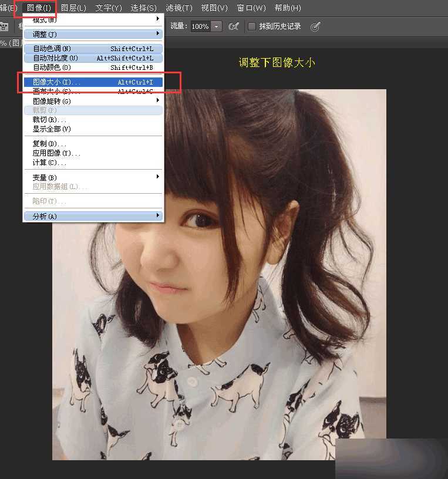Expand the 图像旋转(G) submenu
448x479 pixels.
click(93, 101)
